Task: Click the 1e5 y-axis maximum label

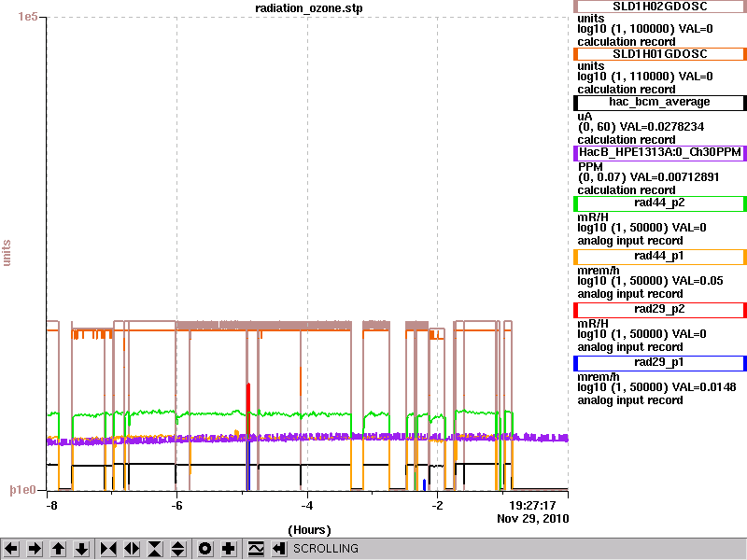Action: [x=28, y=17]
